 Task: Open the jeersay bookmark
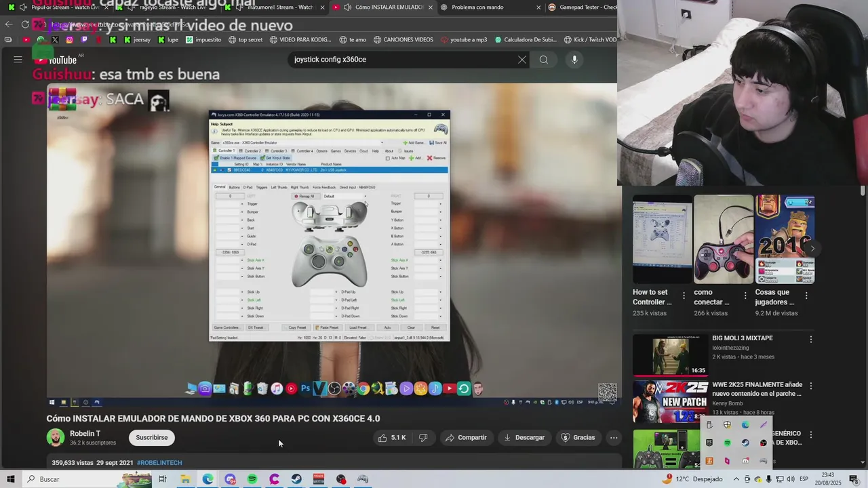138,40
